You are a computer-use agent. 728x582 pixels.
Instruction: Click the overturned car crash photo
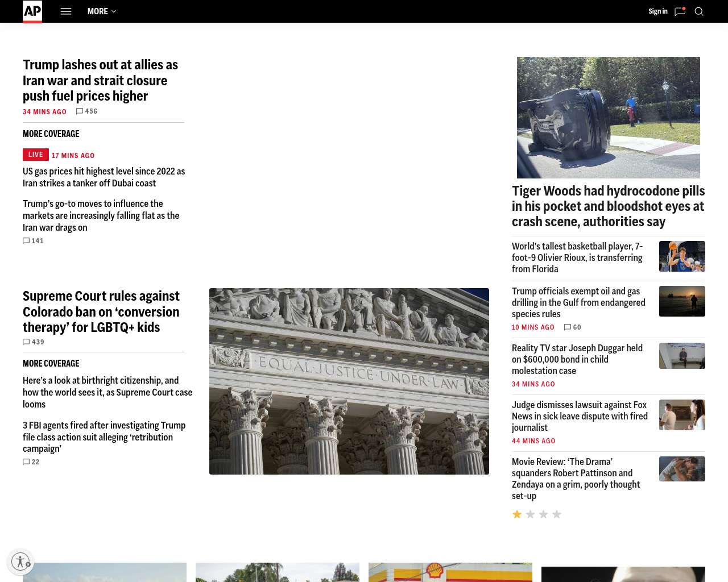[x=608, y=118]
